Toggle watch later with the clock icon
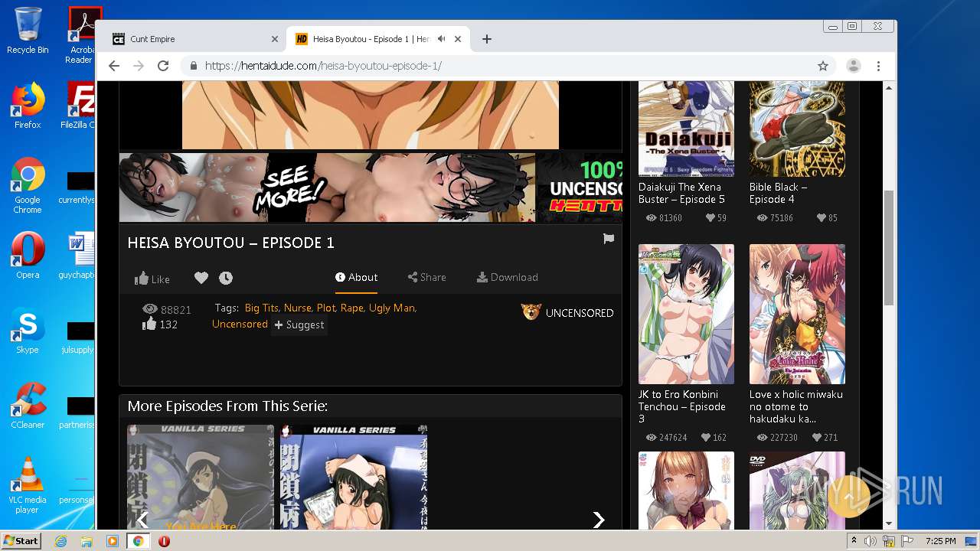Image resolution: width=980 pixels, height=551 pixels. (x=226, y=278)
